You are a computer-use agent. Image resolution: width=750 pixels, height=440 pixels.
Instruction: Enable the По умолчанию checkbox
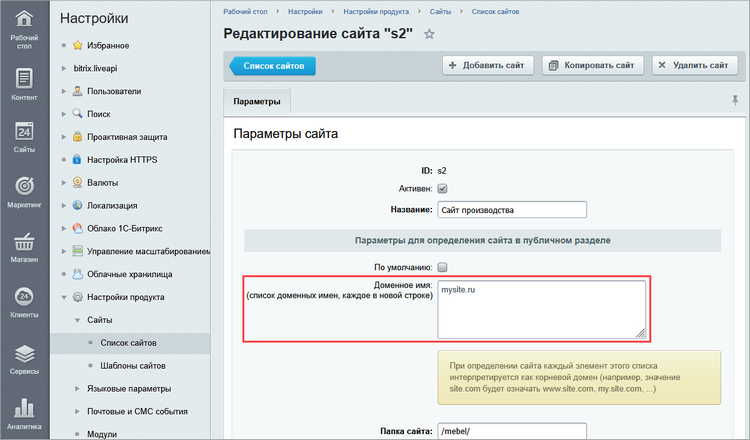tap(442, 267)
